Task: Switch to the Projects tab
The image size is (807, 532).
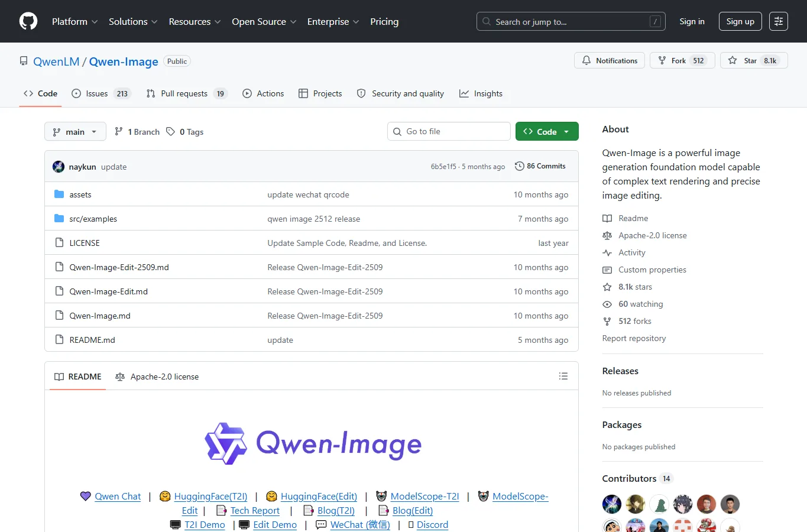Action: (320, 93)
